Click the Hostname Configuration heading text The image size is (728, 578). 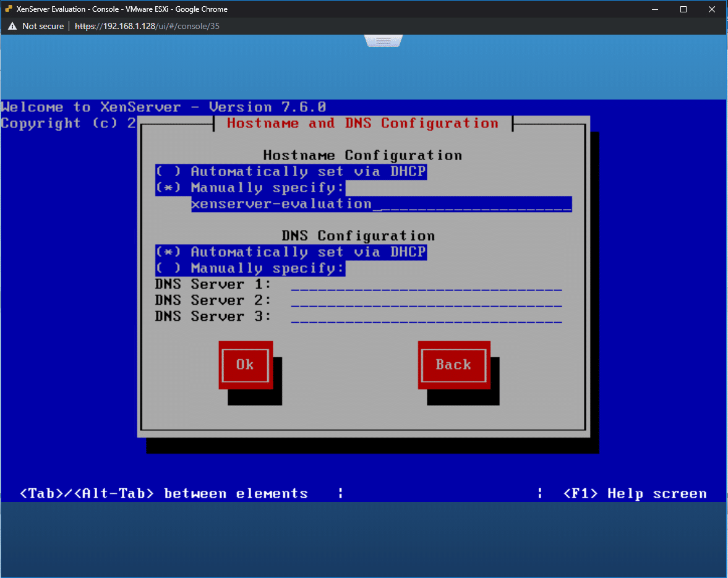point(362,155)
